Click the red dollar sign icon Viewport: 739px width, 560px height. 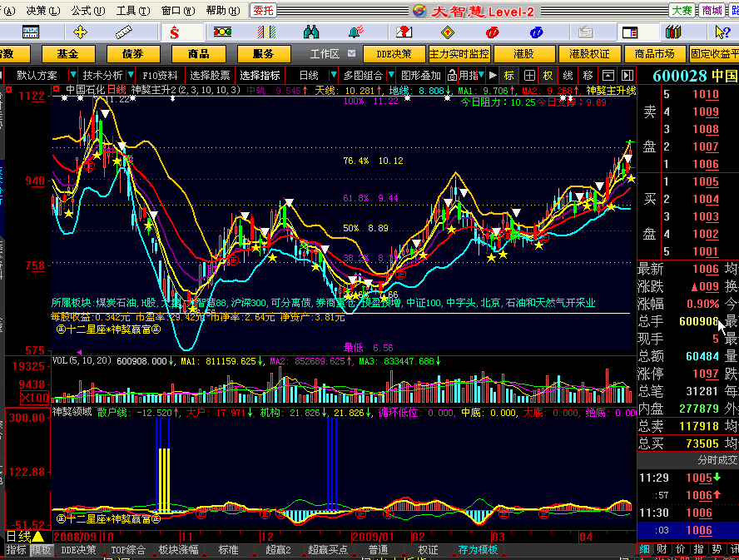click(x=175, y=32)
